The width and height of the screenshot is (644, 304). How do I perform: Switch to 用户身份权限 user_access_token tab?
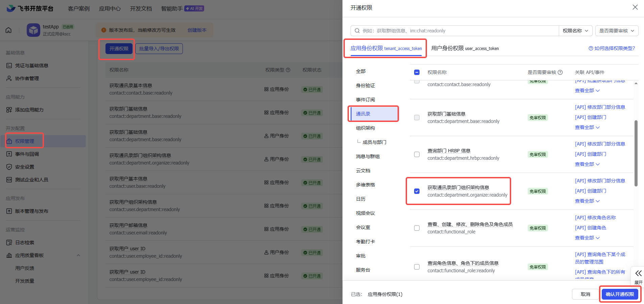pyautogui.click(x=465, y=48)
